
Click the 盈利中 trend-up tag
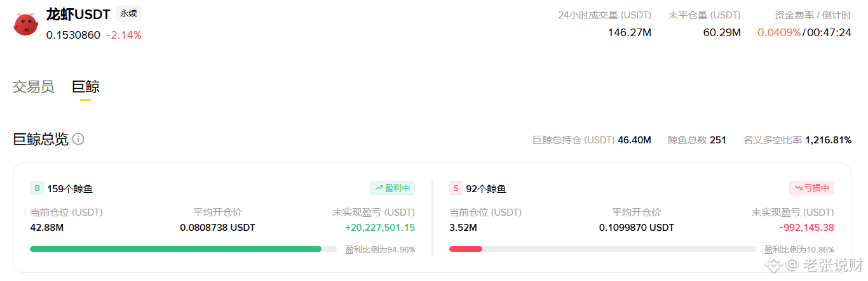[x=393, y=188]
